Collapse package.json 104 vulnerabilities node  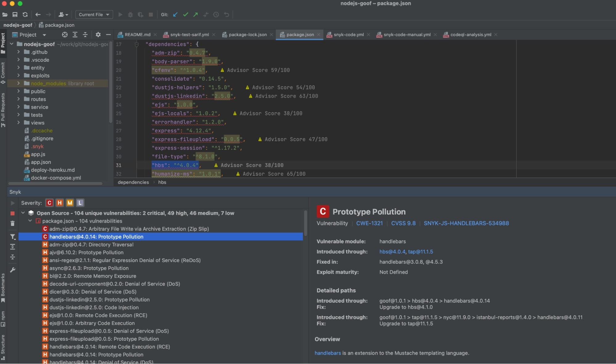(x=30, y=221)
